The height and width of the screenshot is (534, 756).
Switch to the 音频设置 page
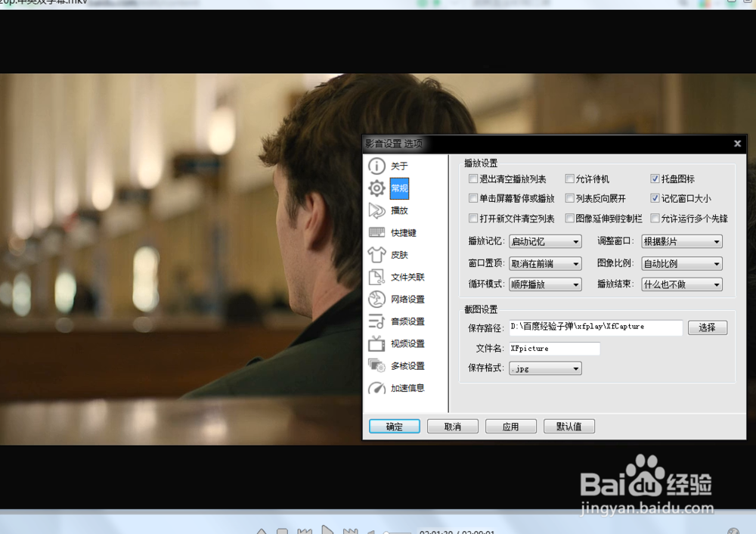coord(407,321)
